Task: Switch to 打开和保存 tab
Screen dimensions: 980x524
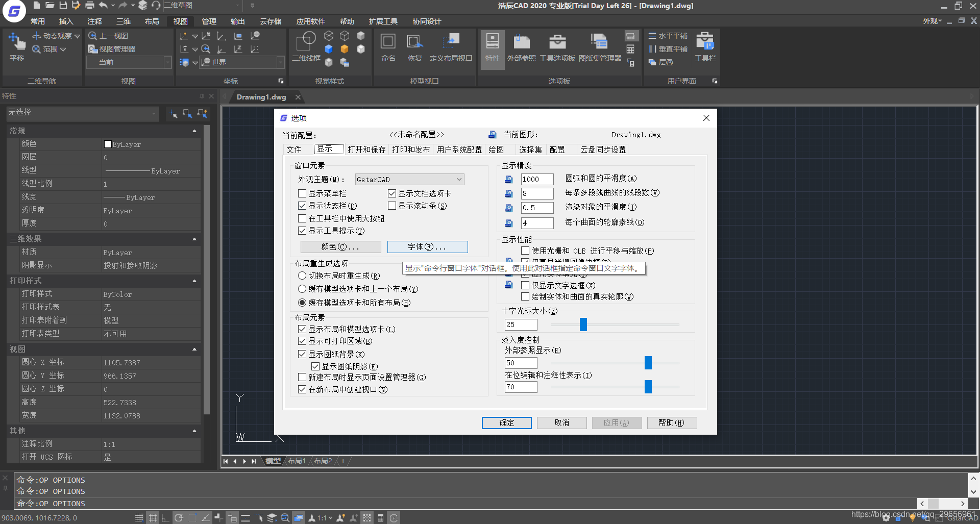Action: [366, 149]
